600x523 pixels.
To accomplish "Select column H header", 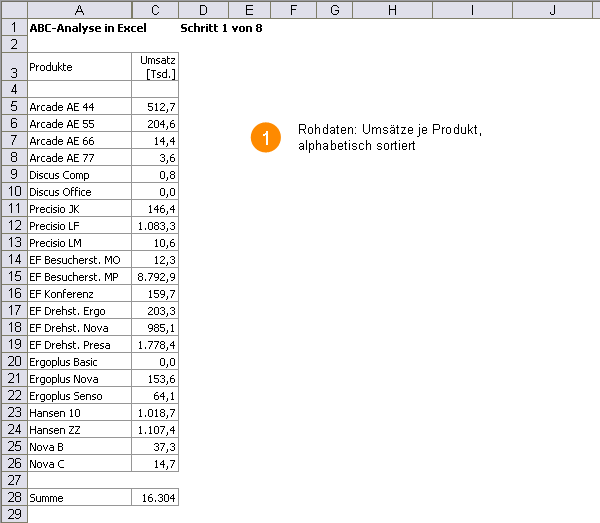I will (392, 10).
